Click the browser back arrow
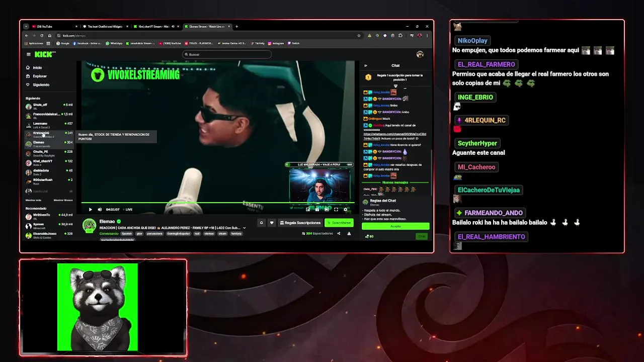644x362 pixels. tap(27, 36)
